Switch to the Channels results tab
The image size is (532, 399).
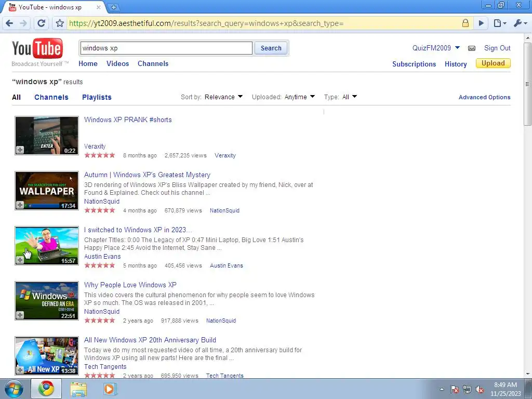[x=51, y=97]
